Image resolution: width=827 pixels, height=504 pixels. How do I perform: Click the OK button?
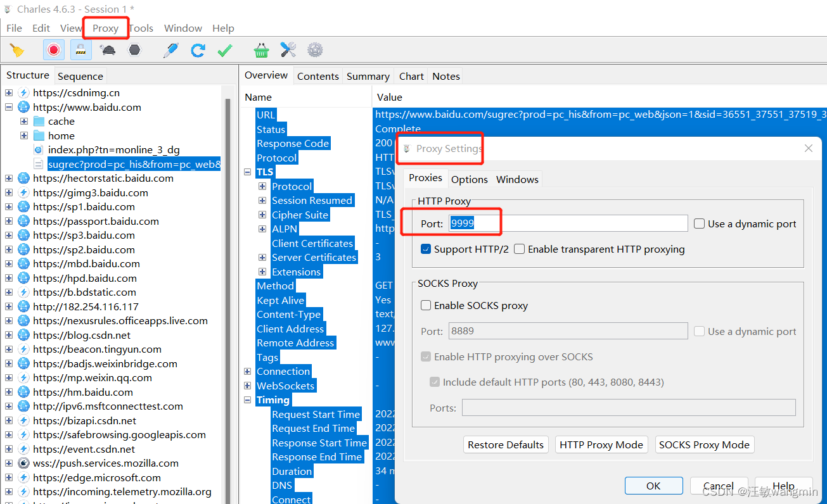point(653,486)
